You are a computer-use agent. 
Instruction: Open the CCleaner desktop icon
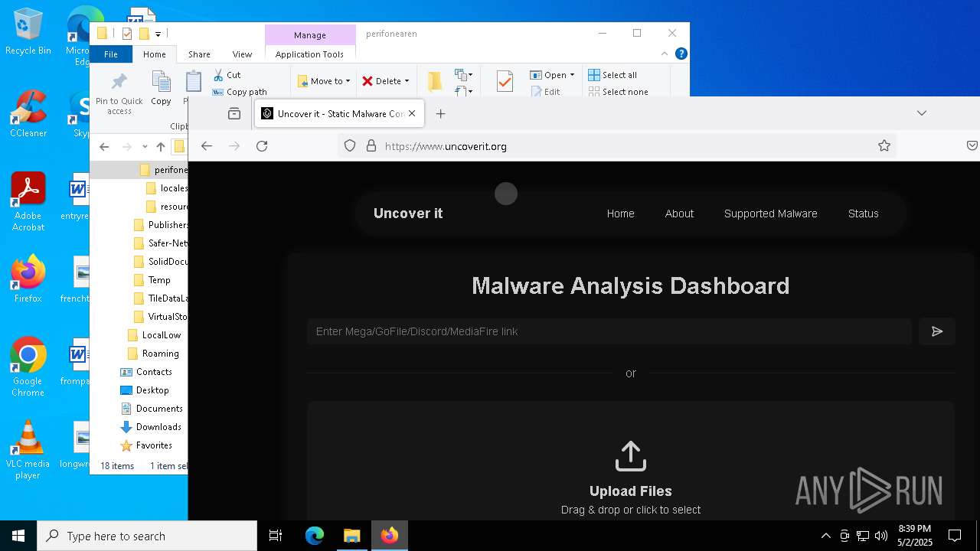pyautogui.click(x=28, y=113)
